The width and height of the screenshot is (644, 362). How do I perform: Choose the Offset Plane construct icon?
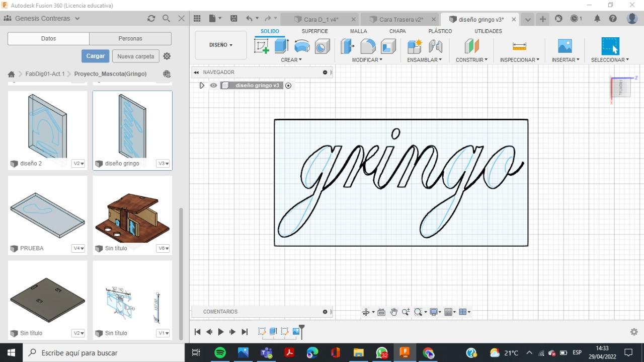pyautogui.click(x=471, y=46)
